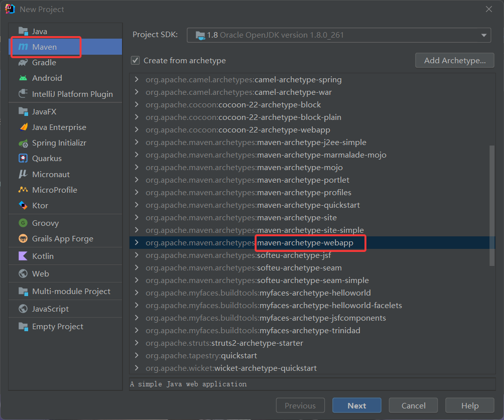Viewport: 504px width, 420px height.
Task: Select Spring Initializr project type
Action: (x=65, y=143)
